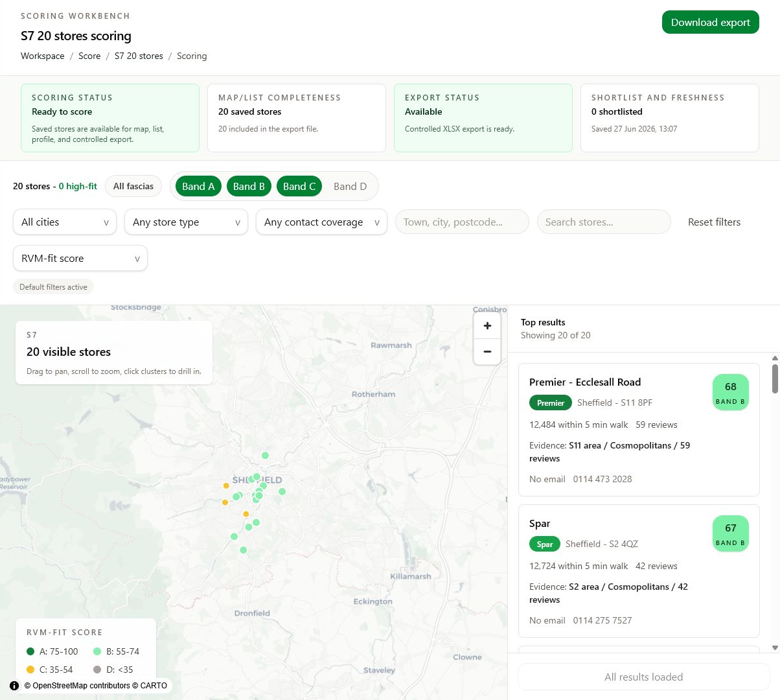Click the results list scrollbar thumb
780x700 pixels.
(x=775, y=379)
